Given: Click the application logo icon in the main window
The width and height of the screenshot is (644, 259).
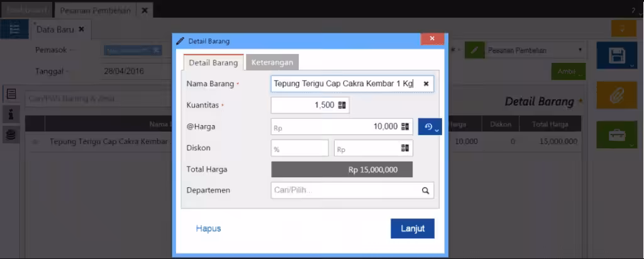Looking at the screenshot, I should 14,29.
